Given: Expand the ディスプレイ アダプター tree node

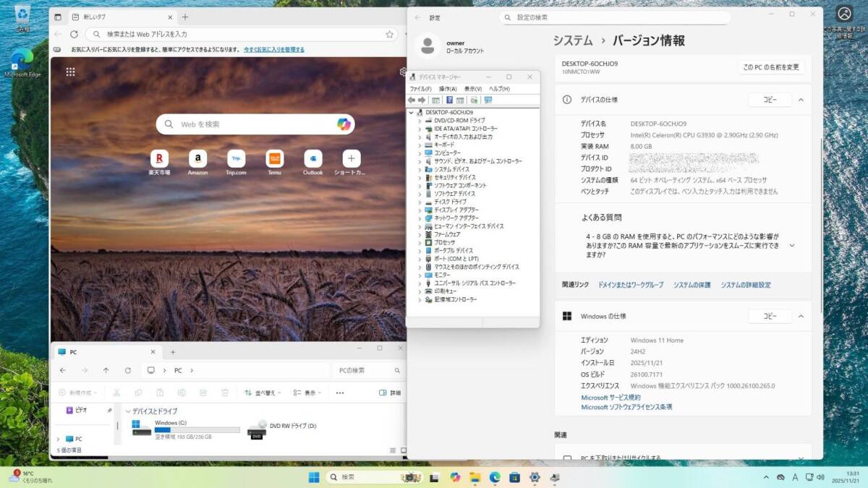Looking at the screenshot, I should tap(420, 210).
